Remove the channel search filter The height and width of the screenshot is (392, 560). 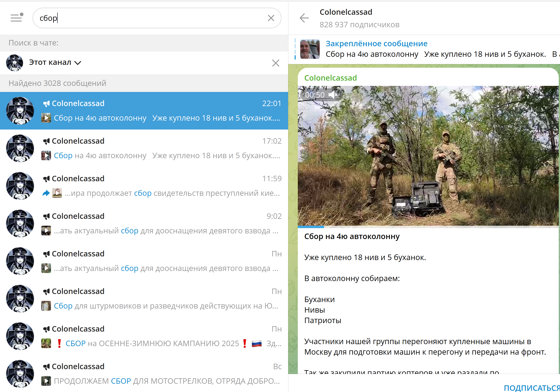(276, 63)
